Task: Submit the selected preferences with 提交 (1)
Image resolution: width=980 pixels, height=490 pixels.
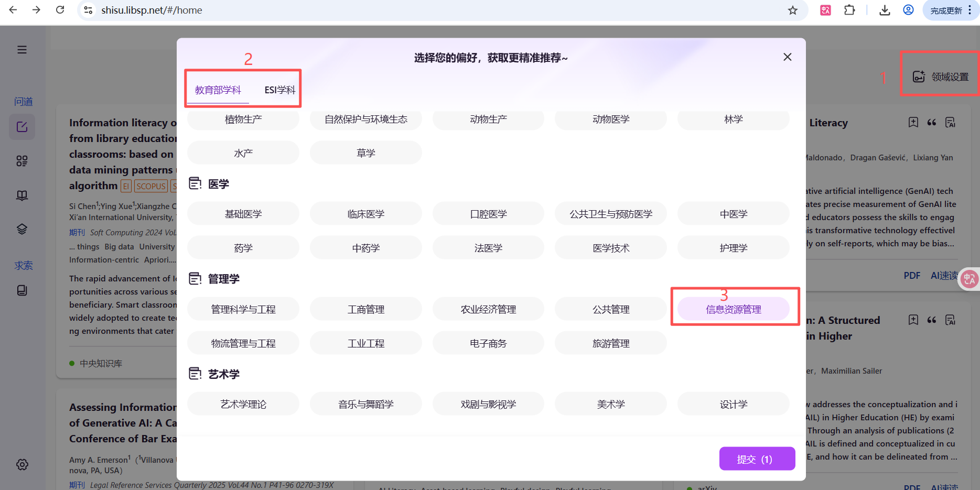Action: click(x=757, y=459)
